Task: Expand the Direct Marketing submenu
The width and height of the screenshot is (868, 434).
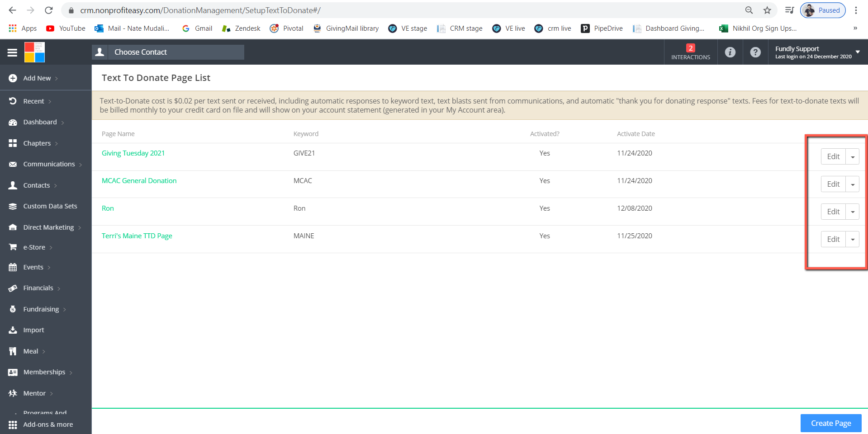Action: coord(80,228)
